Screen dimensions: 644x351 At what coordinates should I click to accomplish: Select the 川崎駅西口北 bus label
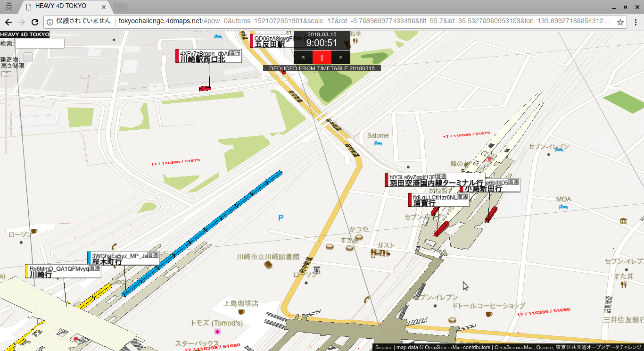pyautogui.click(x=208, y=56)
